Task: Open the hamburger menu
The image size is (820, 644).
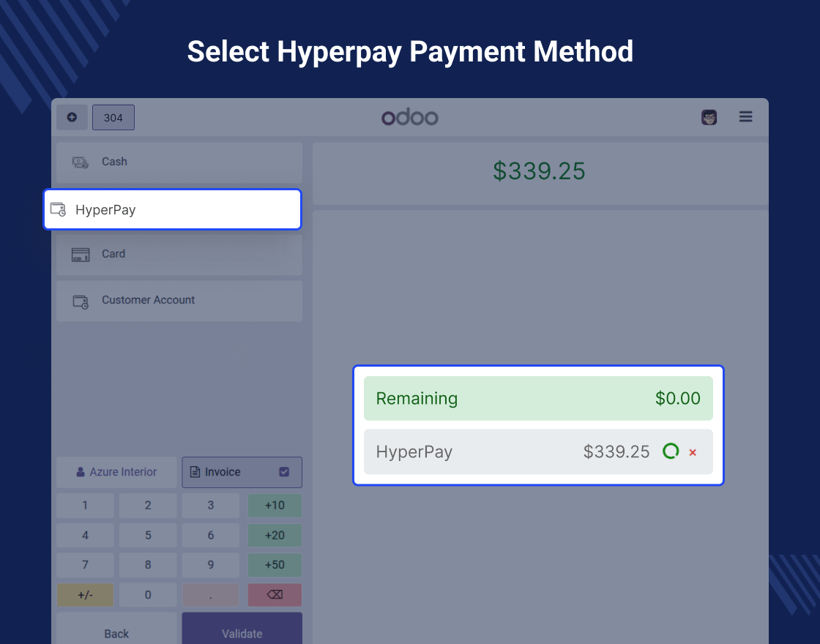Action: 745,117
